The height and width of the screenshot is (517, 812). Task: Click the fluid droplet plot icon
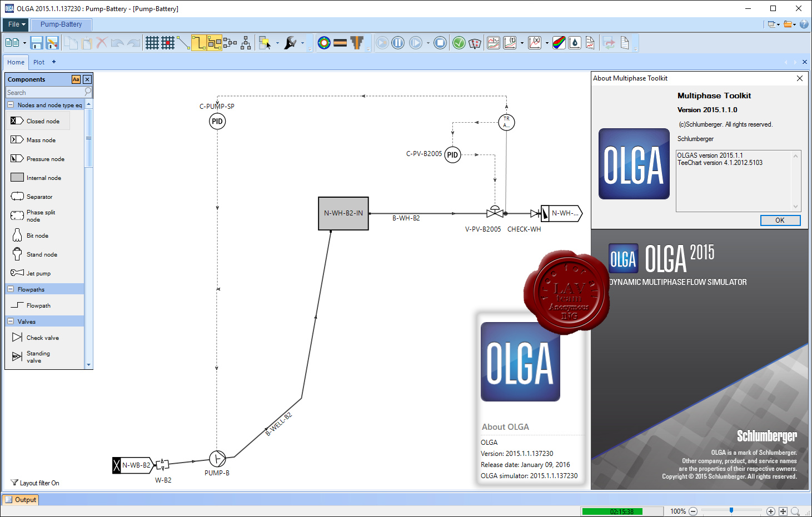point(575,43)
